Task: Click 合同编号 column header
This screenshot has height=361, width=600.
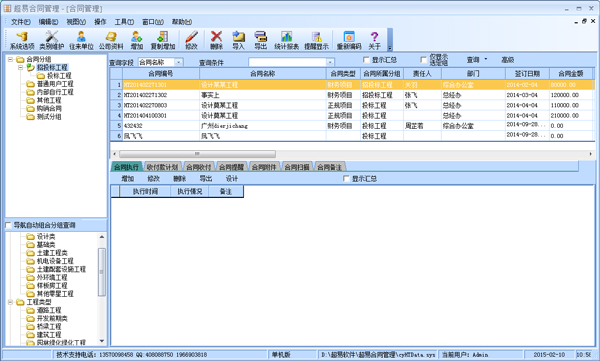Action: point(161,74)
